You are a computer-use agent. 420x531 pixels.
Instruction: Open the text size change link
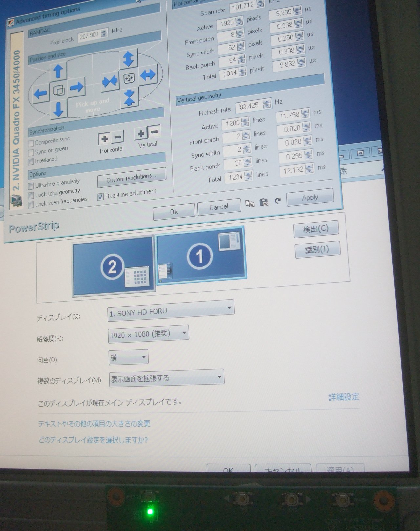tap(94, 423)
